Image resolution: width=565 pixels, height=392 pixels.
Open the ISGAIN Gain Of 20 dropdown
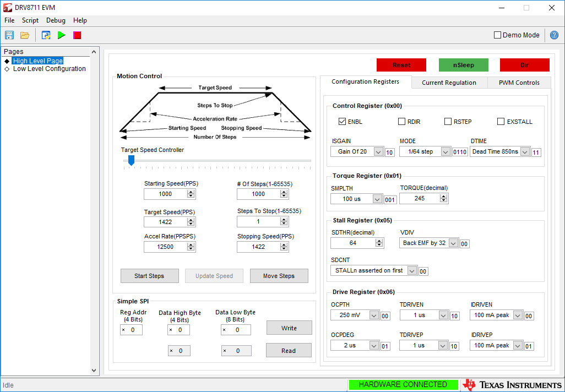coord(357,152)
